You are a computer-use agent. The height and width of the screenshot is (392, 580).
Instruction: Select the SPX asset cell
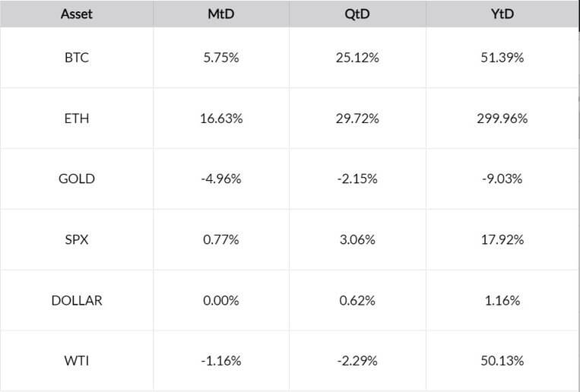77,239
